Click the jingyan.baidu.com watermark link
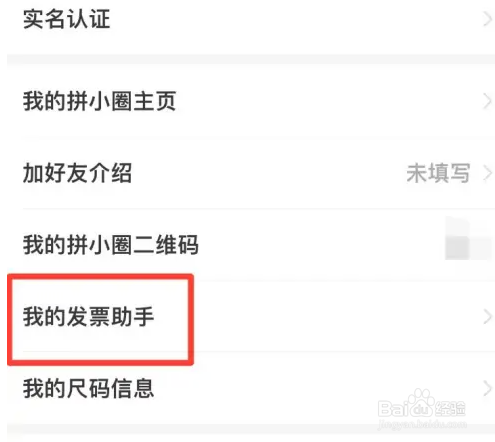Screen dimensions: 495x442 [x=422, y=425]
